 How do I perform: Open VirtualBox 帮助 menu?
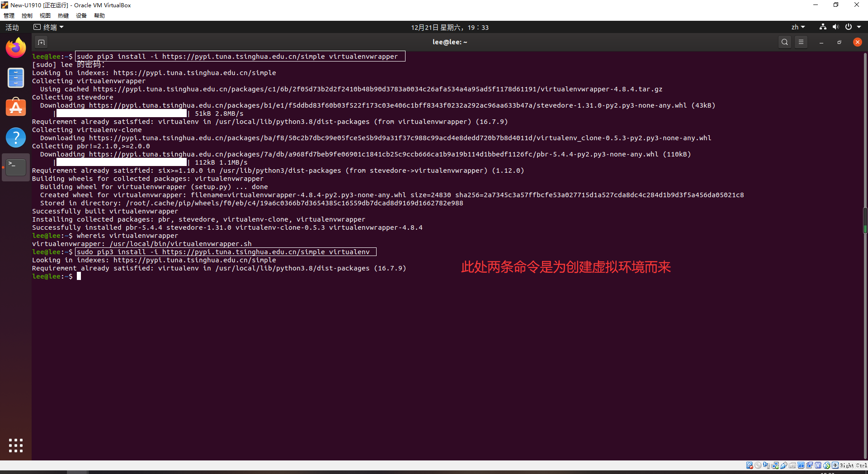click(99, 16)
